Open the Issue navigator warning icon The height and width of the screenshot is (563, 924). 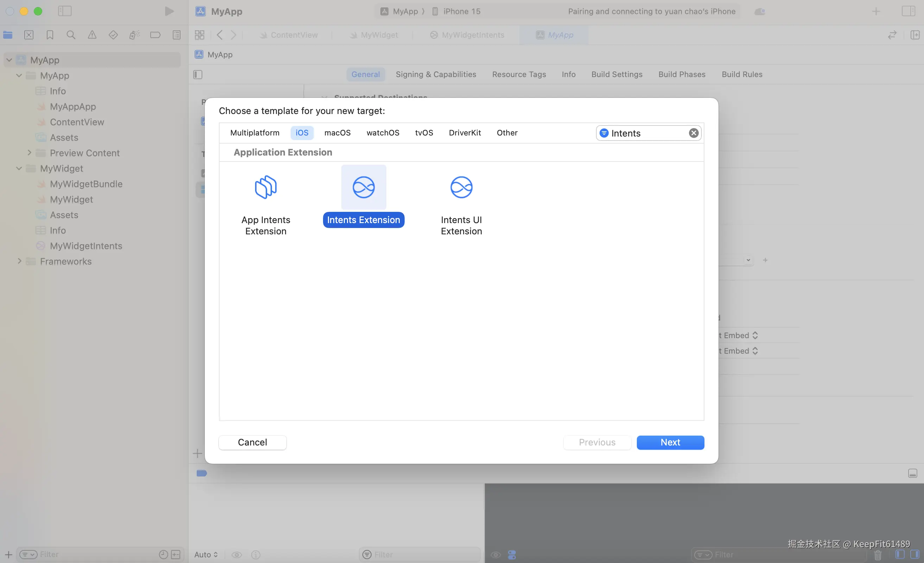[92, 35]
